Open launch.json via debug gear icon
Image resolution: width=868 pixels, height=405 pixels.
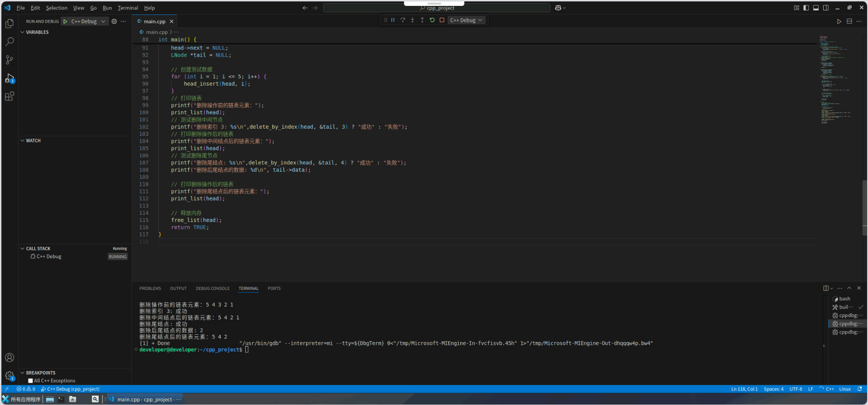click(114, 21)
